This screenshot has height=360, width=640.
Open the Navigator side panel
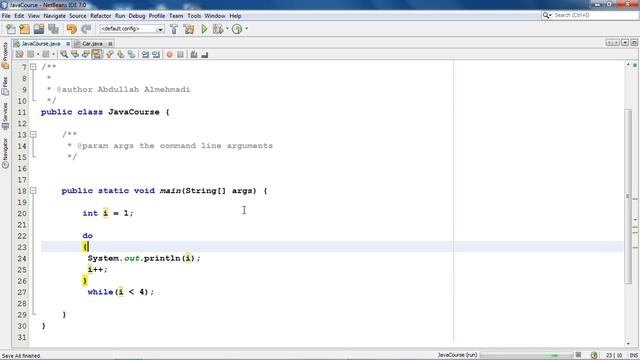[x=5, y=153]
